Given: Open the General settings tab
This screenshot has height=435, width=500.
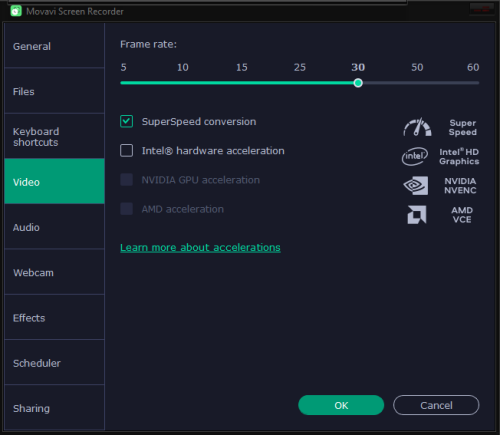Looking at the screenshot, I should pyautogui.click(x=55, y=46).
